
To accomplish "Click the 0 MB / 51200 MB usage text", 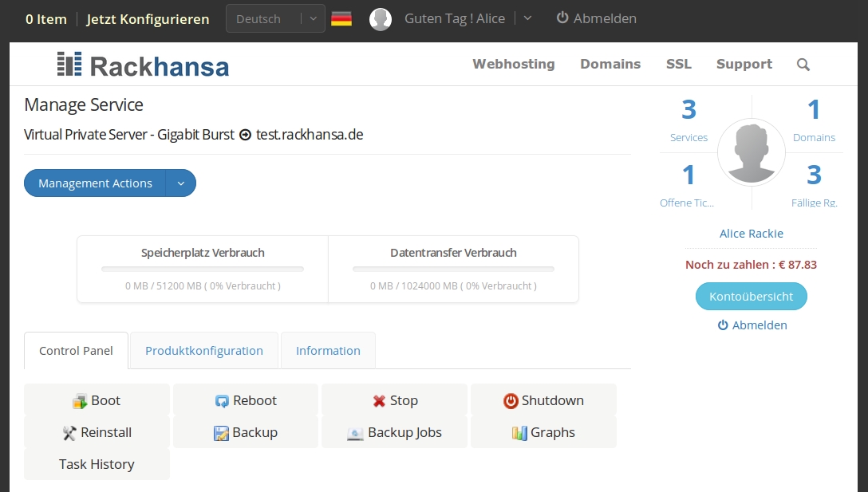I will [203, 286].
